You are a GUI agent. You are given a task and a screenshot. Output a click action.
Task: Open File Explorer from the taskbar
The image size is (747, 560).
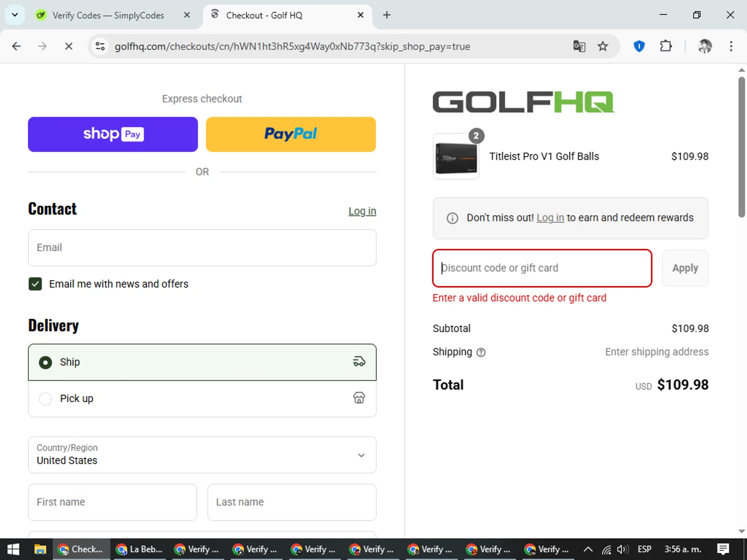40,549
